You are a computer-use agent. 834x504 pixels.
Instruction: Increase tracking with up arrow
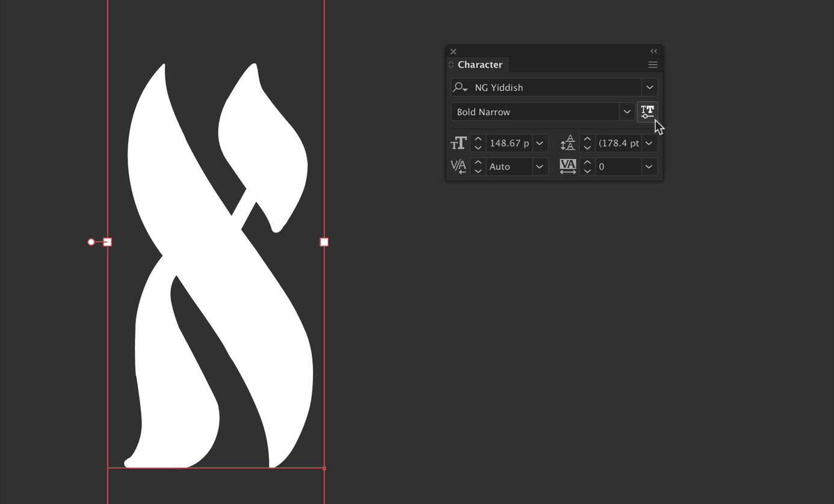(587, 162)
